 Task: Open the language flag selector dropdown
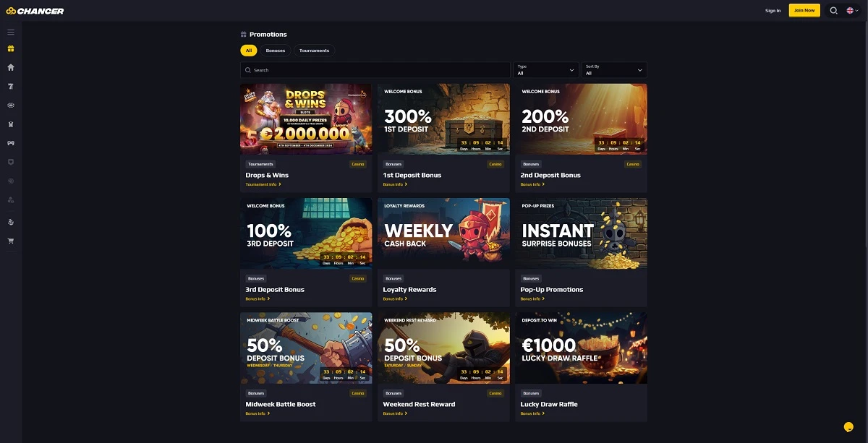pos(852,10)
